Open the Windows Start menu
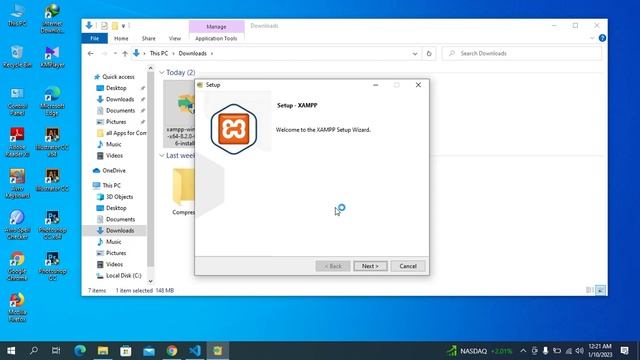 [11, 351]
